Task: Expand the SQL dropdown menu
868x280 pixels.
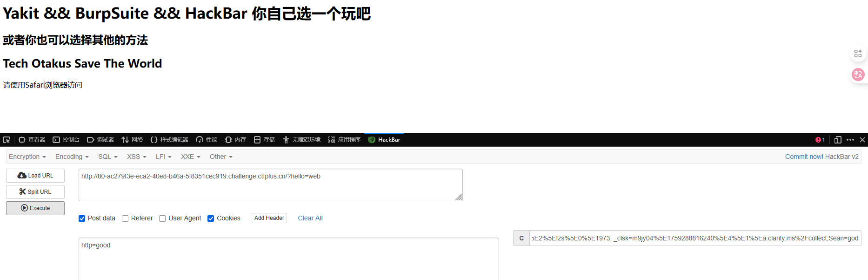Action: (108, 157)
